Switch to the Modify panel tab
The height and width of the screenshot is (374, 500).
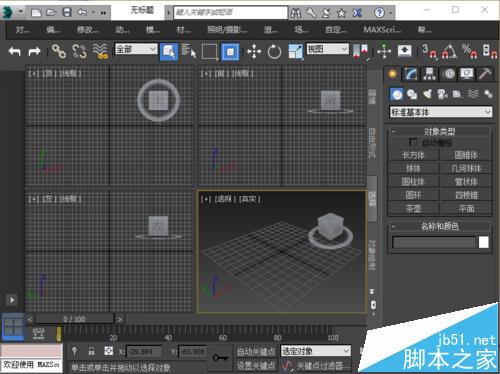[x=411, y=74]
